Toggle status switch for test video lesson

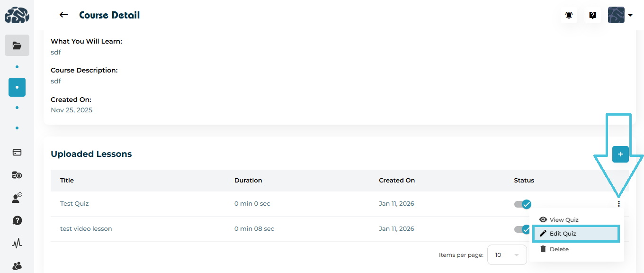[x=521, y=229]
